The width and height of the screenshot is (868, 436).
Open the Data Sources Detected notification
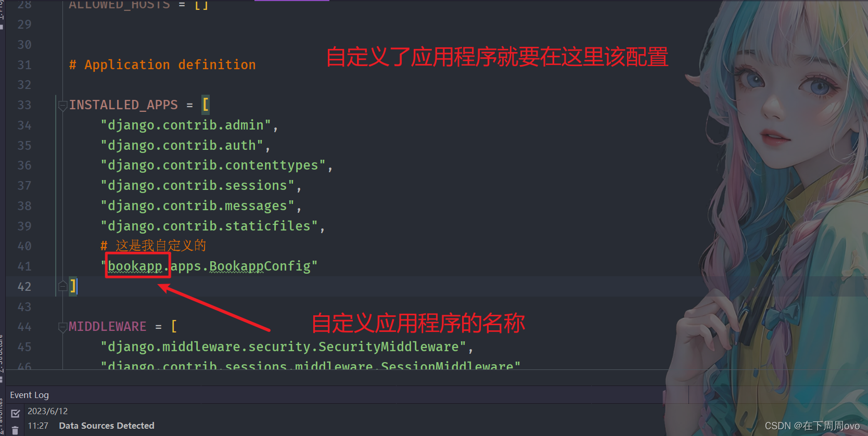[x=106, y=426]
